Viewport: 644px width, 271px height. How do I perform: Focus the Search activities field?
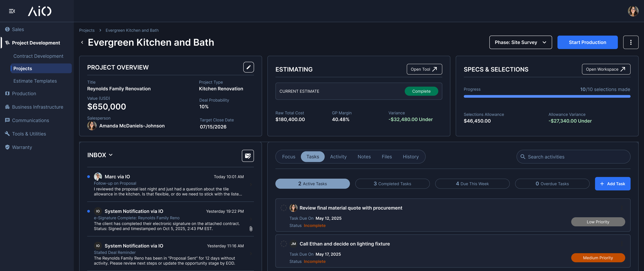[x=573, y=157]
